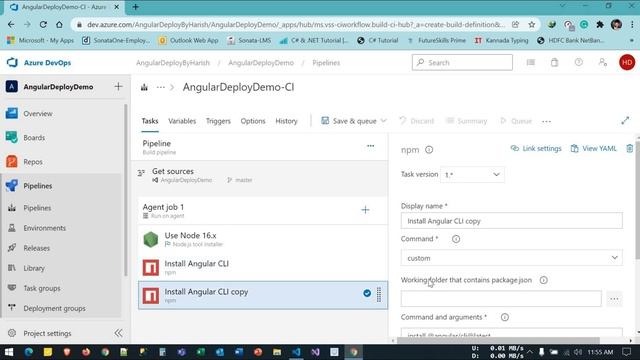Viewport: 640px width, 360px height.
Task: Collapse the sidebar with double-chevron icon
Action: click(118, 333)
